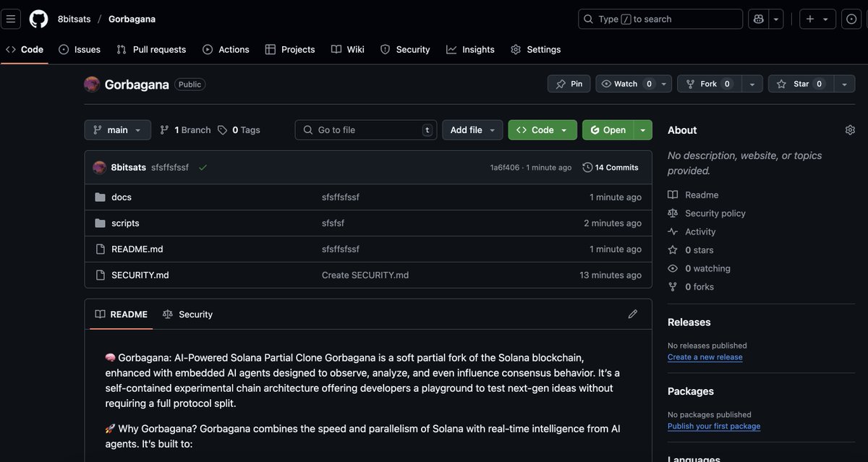Pin the Gorbagana repository
The image size is (868, 462).
point(569,84)
